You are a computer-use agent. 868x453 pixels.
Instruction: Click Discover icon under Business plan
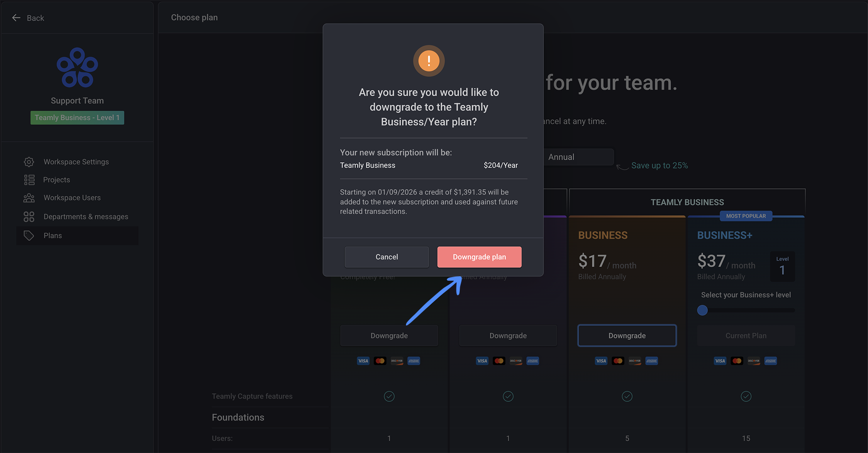pyautogui.click(x=635, y=361)
